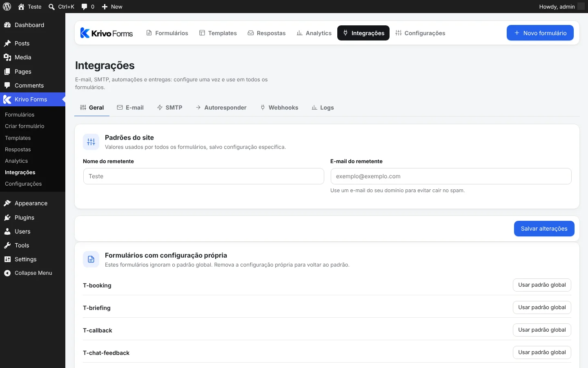The width and height of the screenshot is (588, 368).
Task: Click the Krivo Forms logo
Action: click(107, 33)
